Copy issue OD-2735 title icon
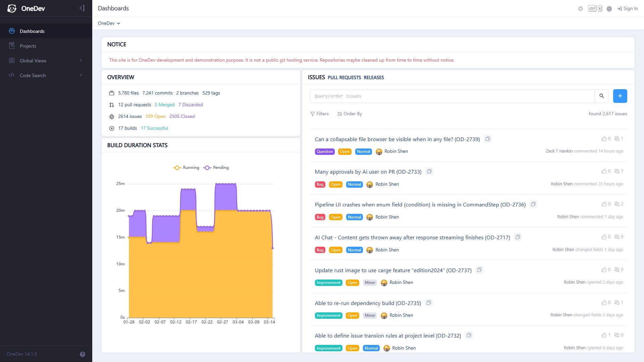The image size is (644, 362). pos(429,303)
